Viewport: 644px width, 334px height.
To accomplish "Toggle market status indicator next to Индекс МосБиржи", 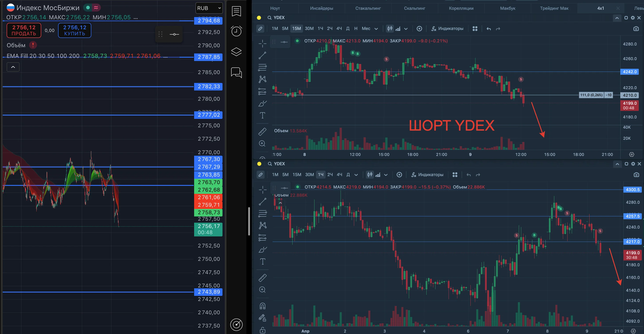I will pos(88,8).
